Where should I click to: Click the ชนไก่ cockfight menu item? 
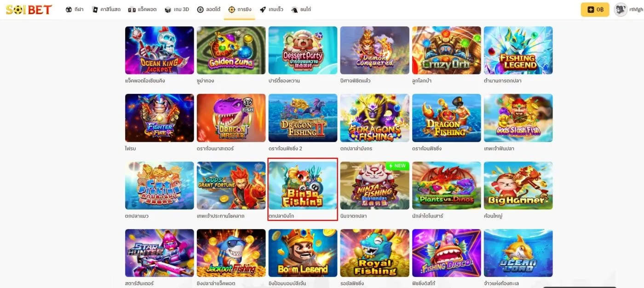point(301,9)
